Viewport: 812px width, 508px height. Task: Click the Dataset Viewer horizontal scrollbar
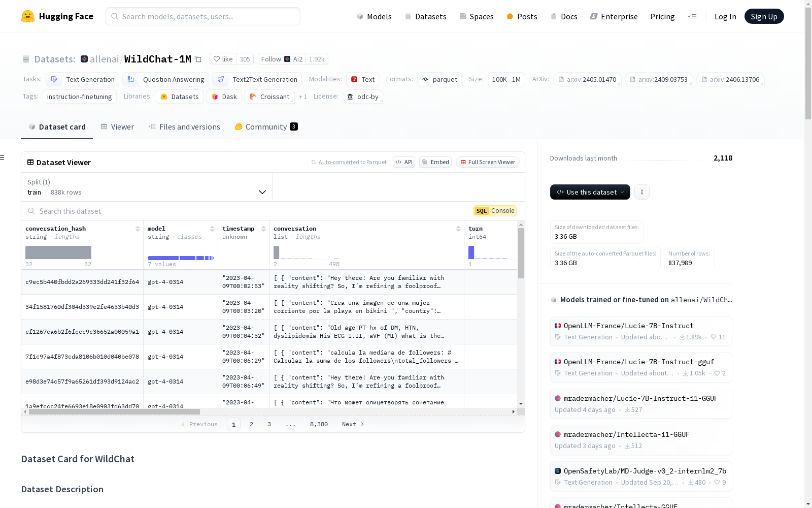(114, 412)
